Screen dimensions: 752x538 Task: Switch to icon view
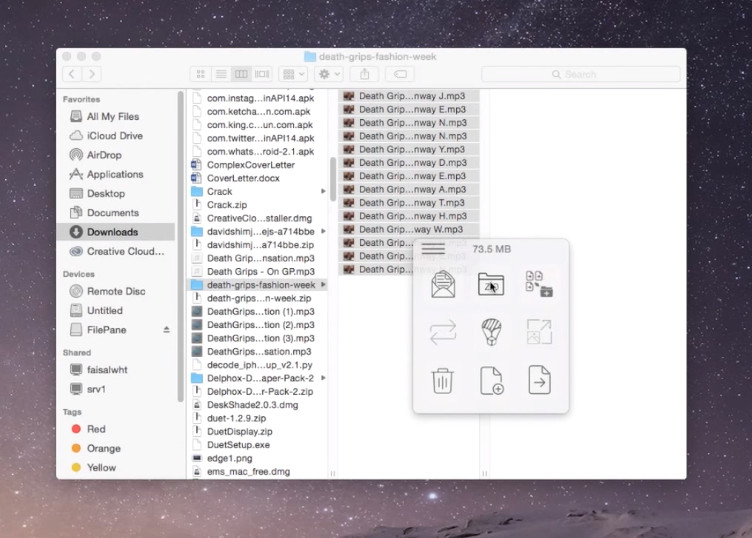[200, 74]
